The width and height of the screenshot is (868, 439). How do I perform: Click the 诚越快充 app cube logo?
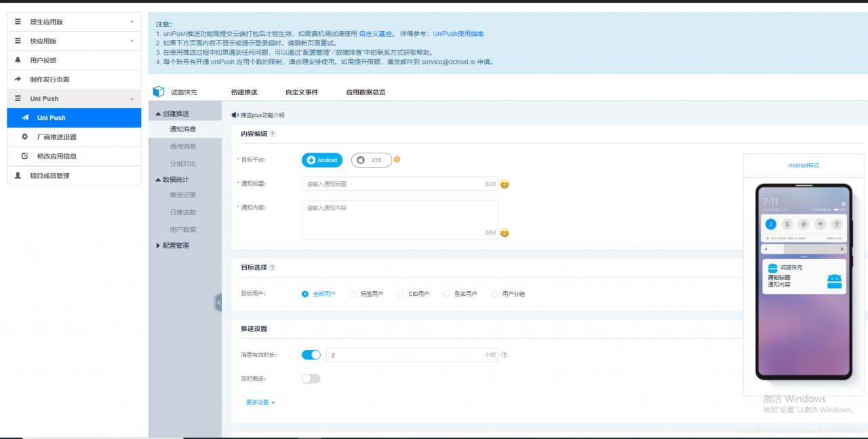(158, 91)
